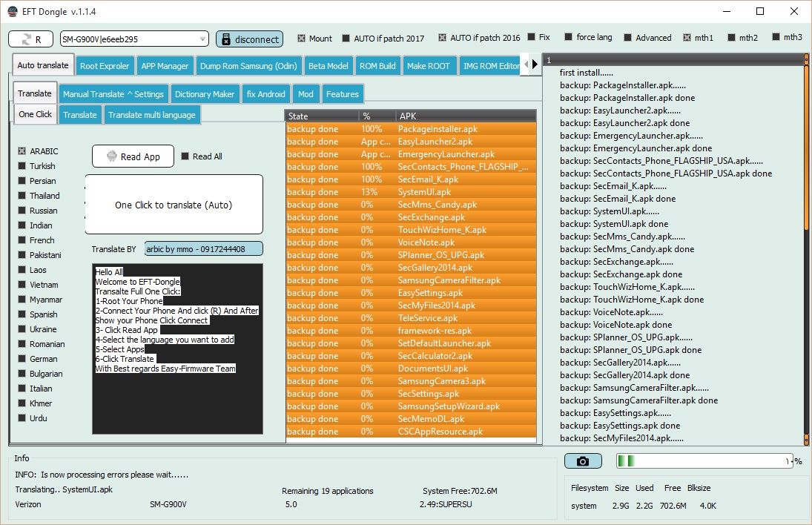Select the PackageInstaller.apk table row
Screen dimensions: 812x525
click(x=411, y=129)
